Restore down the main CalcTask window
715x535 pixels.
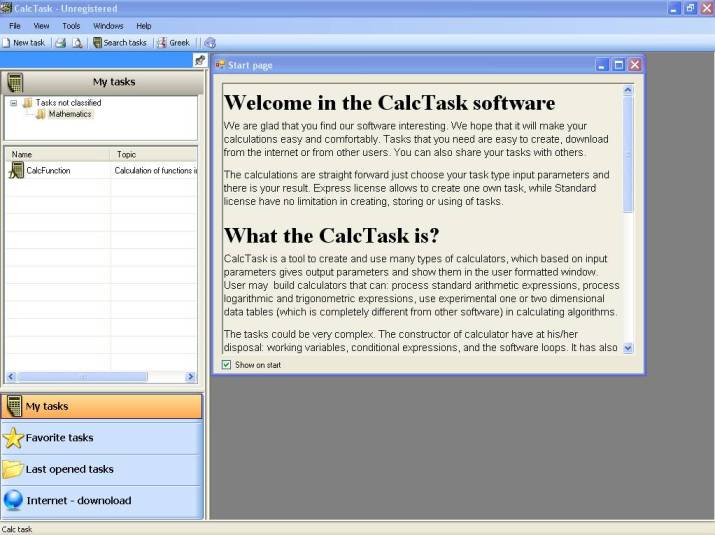pyautogui.click(x=690, y=8)
